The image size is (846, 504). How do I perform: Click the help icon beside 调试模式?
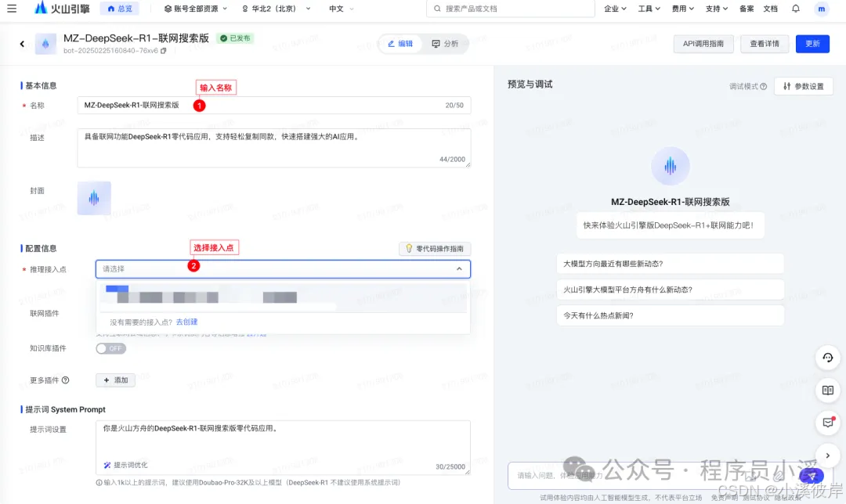pyautogui.click(x=763, y=86)
